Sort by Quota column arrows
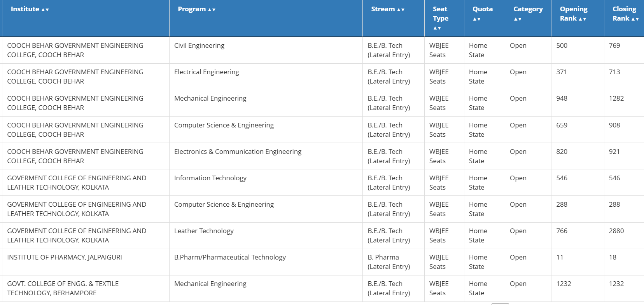Screen dimensions: 644x305 pyautogui.click(x=477, y=19)
